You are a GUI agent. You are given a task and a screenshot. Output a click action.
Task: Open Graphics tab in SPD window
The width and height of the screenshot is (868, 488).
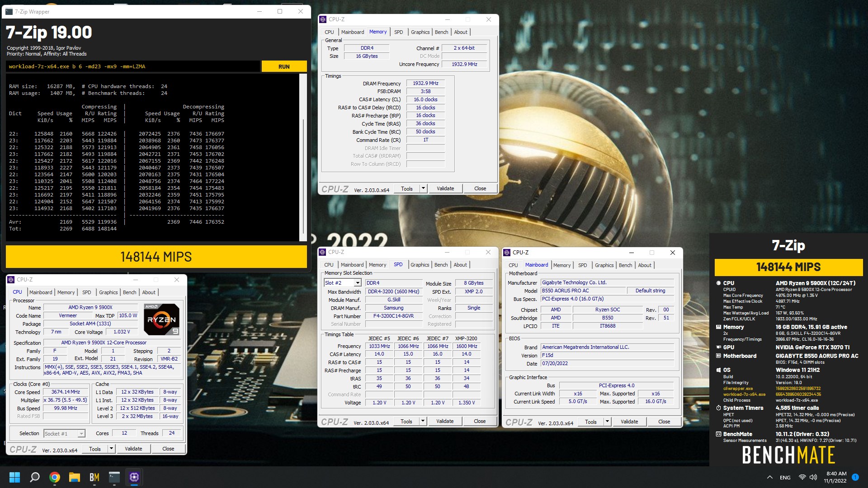click(x=420, y=265)
